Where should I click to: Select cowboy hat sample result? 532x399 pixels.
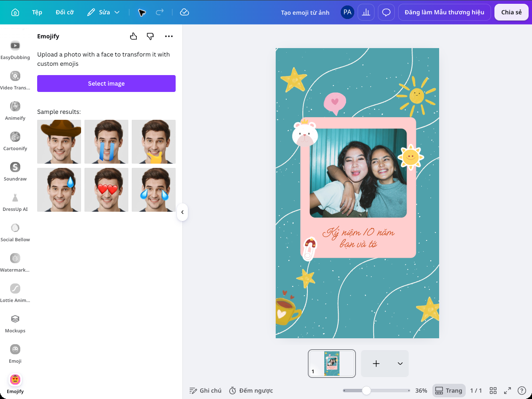(59, 142)
